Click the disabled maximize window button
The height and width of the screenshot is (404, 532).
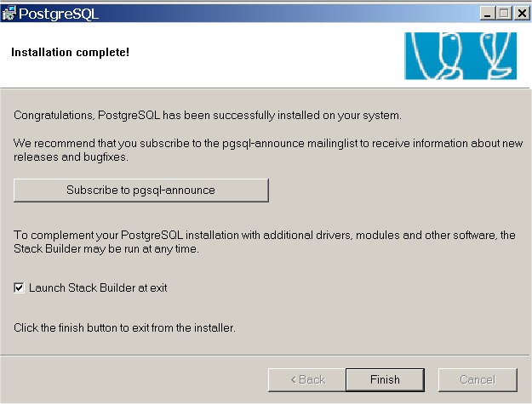tap(504, 14)
